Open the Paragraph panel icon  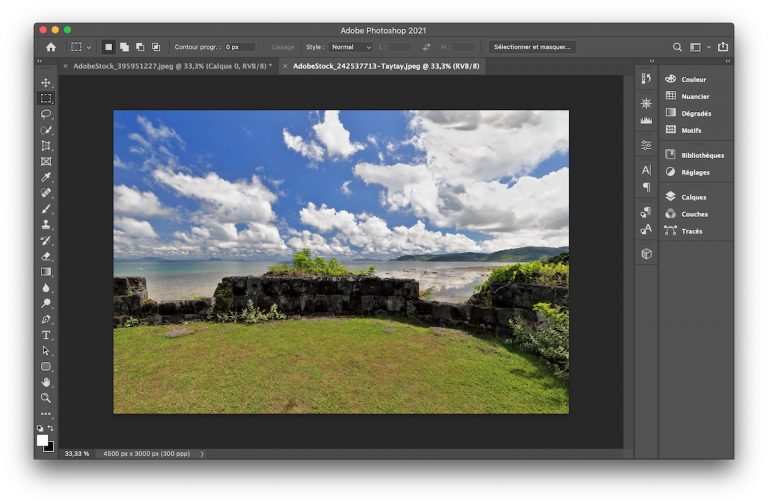[646, 187]
